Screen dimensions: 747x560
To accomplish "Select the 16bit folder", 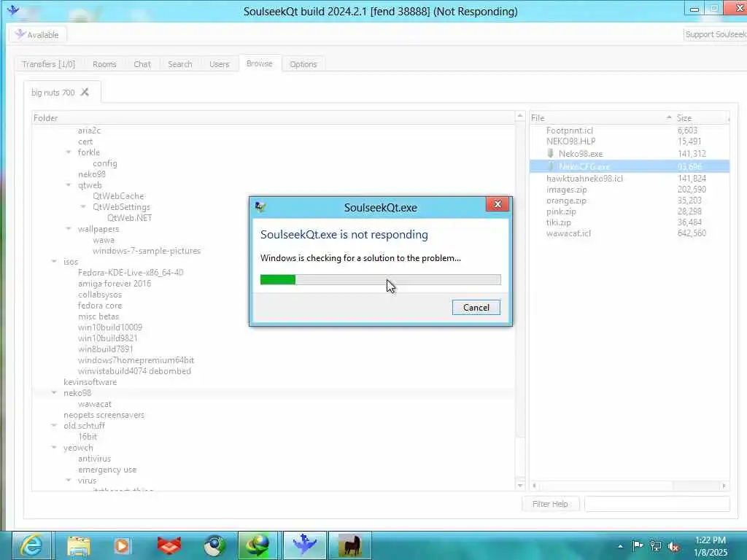I will (x=88, y=437).
